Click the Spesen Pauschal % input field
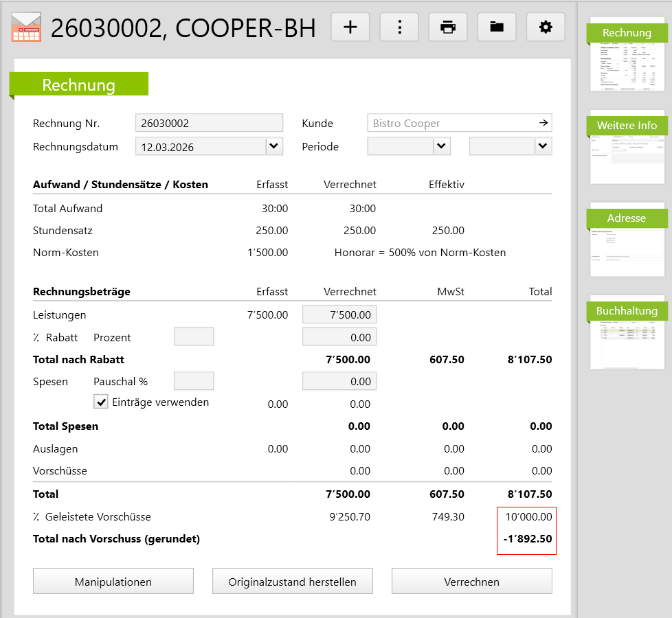The width and height of the screenshot is (672, 618). tap(194, 381)
